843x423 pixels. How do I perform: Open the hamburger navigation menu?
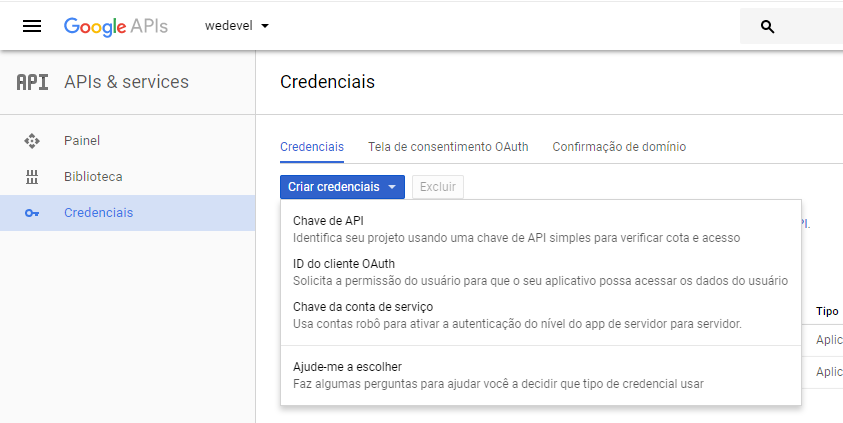click(x=32, y=26)
